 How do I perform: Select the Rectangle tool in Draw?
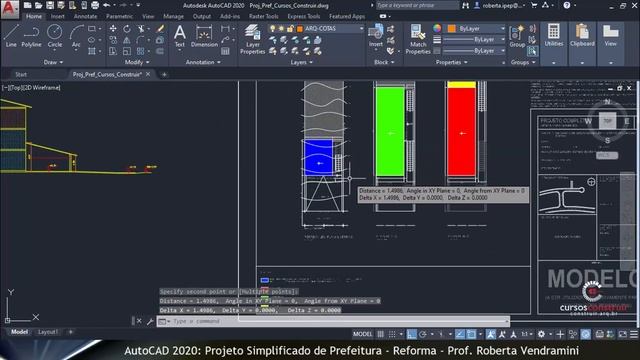[92, 29]
